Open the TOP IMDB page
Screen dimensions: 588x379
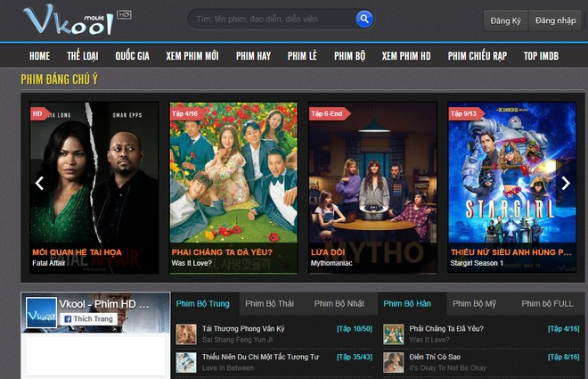coord(541,56)
